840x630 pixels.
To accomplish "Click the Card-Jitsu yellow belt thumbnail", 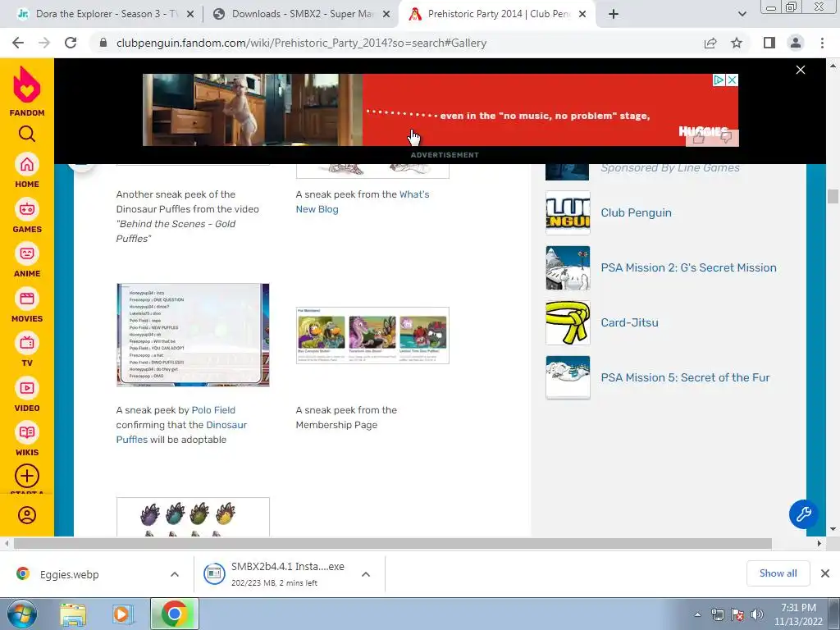I will (568, 322).
